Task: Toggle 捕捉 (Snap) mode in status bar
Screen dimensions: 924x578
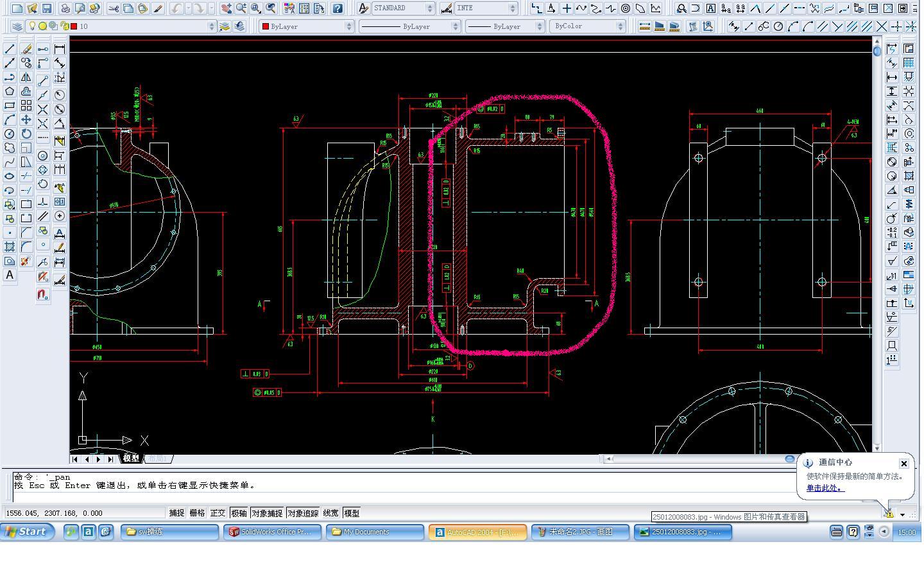Action: coord(176,513)
